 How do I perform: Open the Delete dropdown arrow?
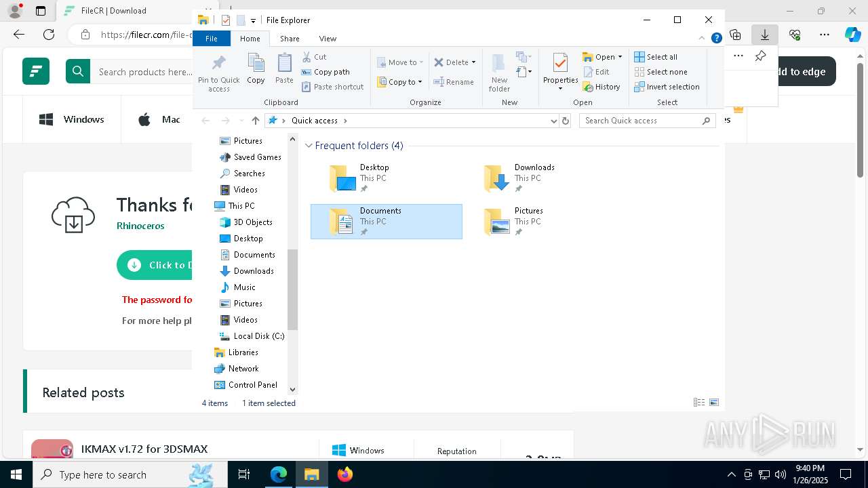(473, 62)
